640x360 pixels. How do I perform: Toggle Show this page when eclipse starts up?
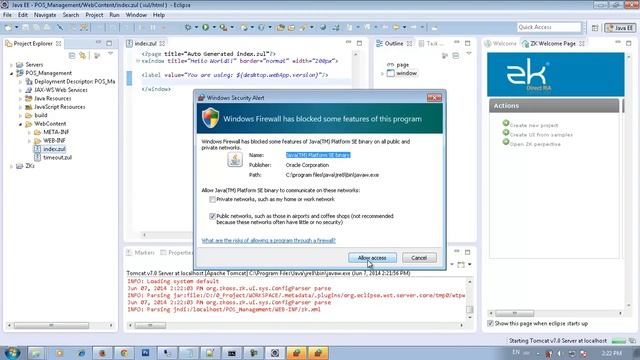[490, 323]
